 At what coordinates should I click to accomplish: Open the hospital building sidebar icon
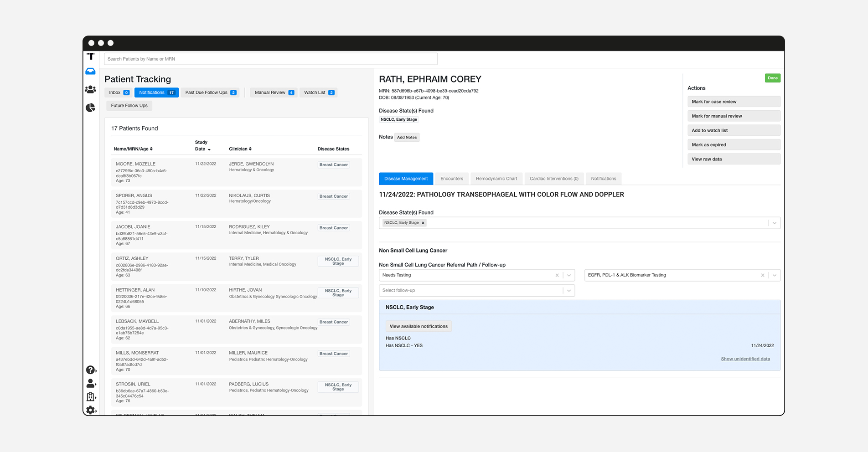point(91,397)
